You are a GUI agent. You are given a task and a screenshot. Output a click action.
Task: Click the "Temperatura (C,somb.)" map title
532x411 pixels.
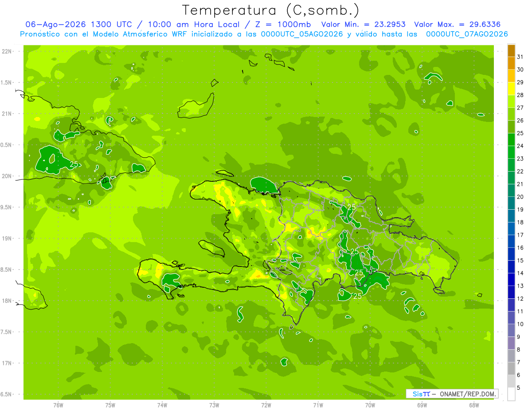pyautogui.click(x=271, y=10)
